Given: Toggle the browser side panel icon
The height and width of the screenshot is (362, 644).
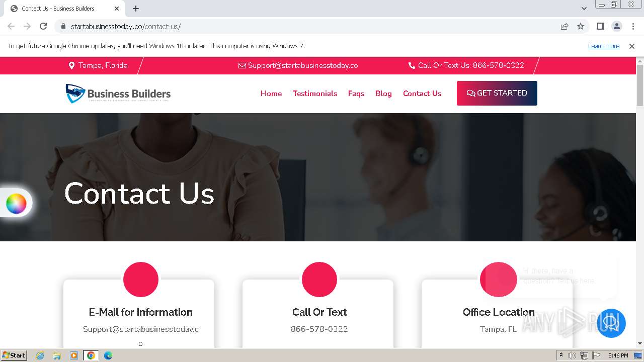Looking at the screenshot, I should pos(600,26).
